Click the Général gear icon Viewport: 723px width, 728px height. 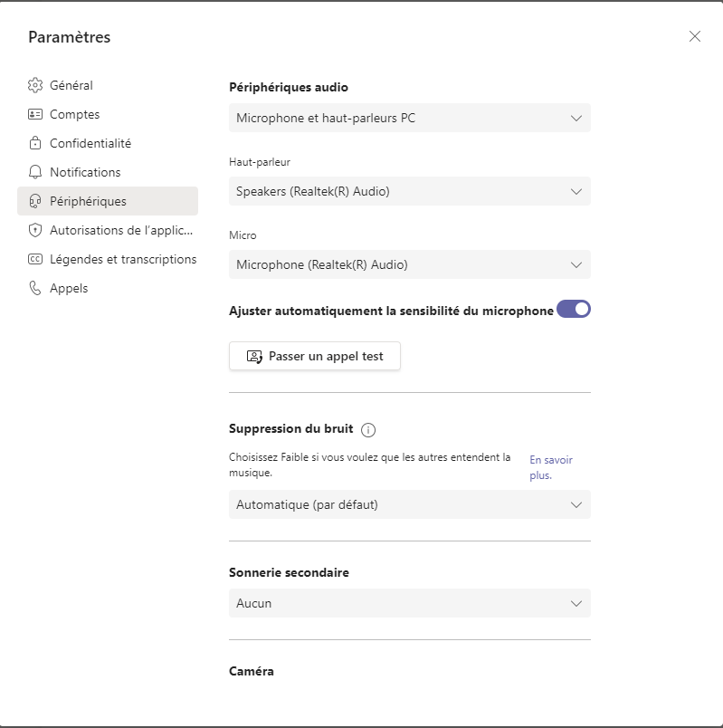pos(35,85)
